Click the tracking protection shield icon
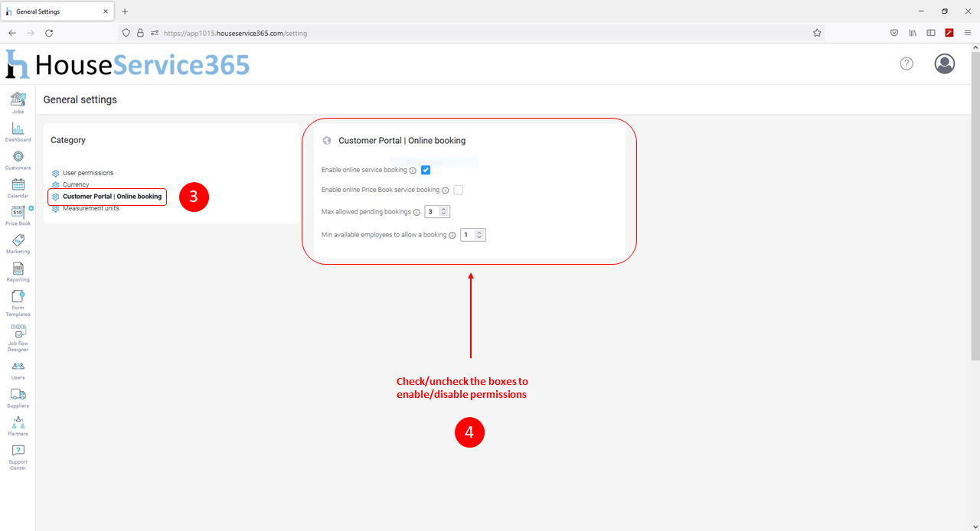Screen dimensions: 980x531 click(126, 33)
